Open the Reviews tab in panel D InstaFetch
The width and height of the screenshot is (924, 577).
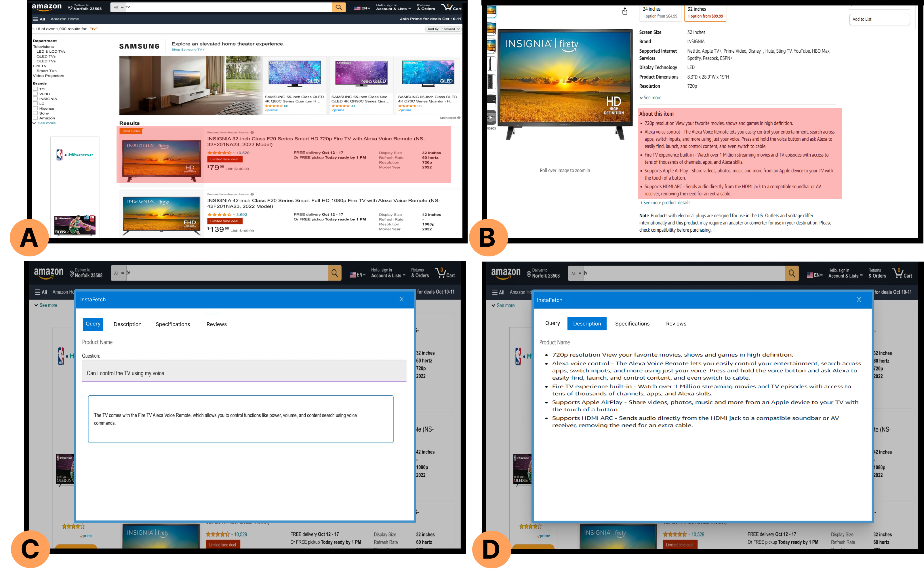click(676, 323)
